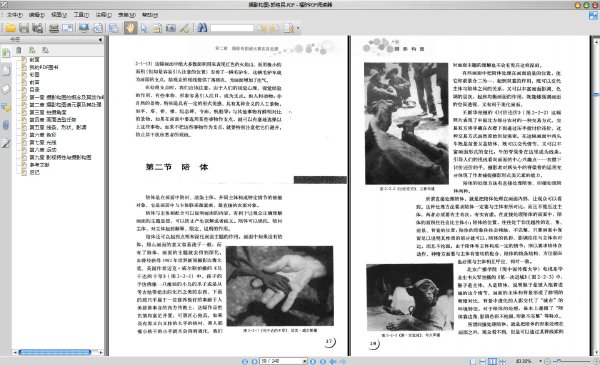
Task: Click inside the toolbar search field
Action: coord(232,28)
